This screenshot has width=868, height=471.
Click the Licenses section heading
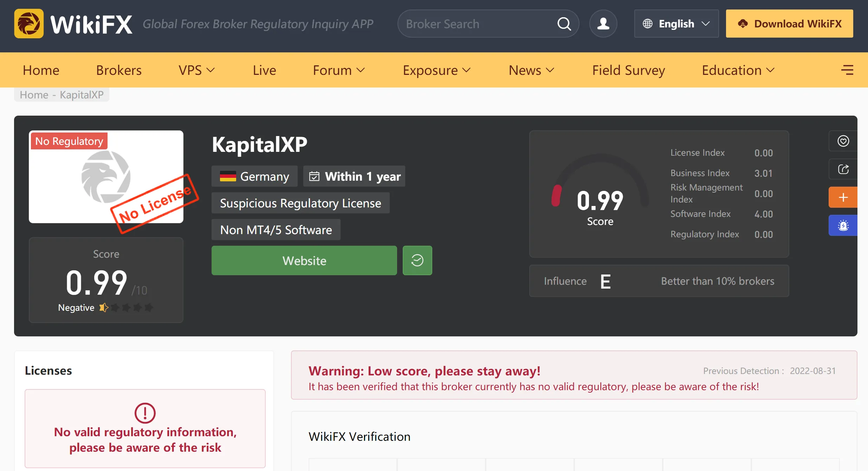pyautogui.click(x=48, y=370)
